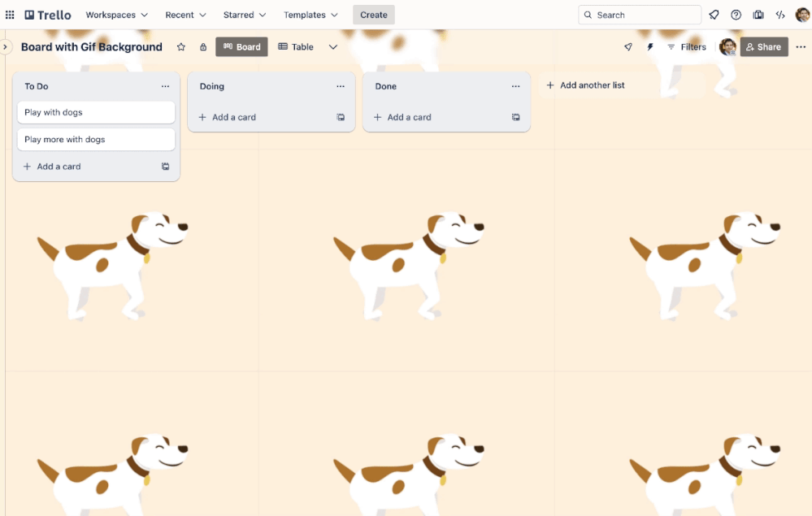
Task: Click the Create button
Action: [x=374, y=15]
